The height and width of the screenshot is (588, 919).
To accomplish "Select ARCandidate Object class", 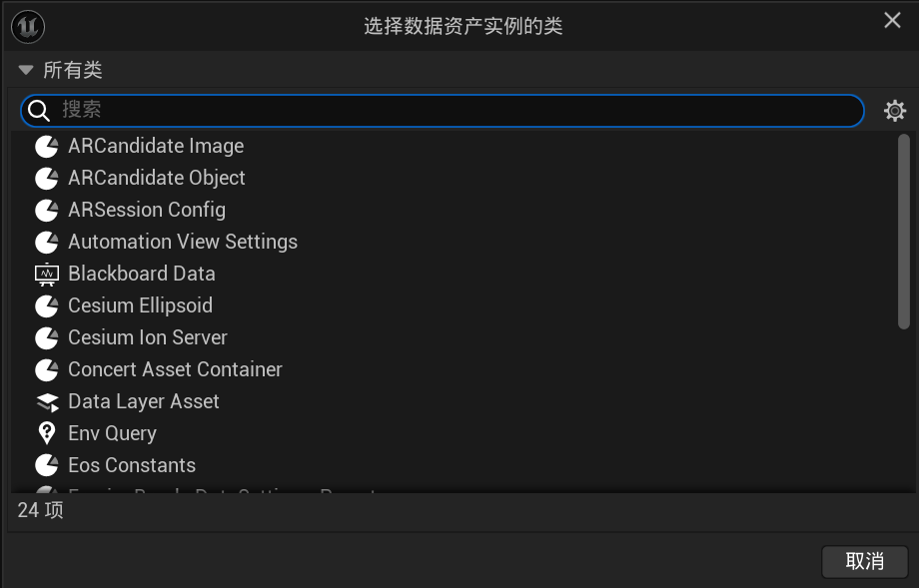I will click(x=156, y=178).
